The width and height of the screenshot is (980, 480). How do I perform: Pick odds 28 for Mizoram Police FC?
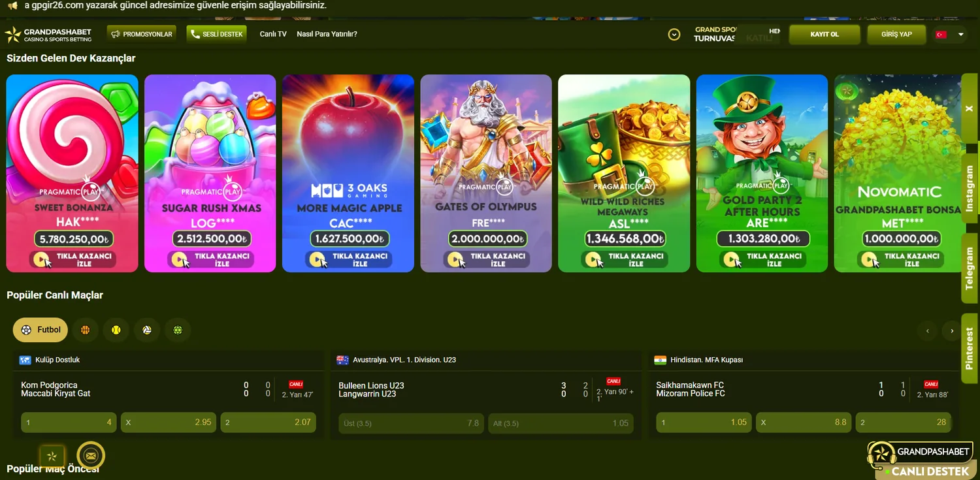(x=904, y=423)
